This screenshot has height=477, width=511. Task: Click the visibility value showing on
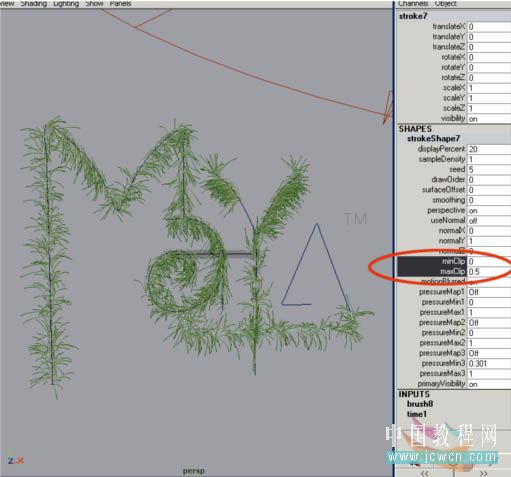coord(489,119)
